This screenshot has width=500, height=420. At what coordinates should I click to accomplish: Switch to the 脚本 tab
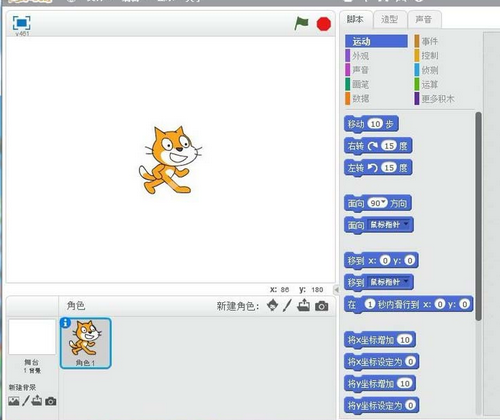(x=355, y=19)
